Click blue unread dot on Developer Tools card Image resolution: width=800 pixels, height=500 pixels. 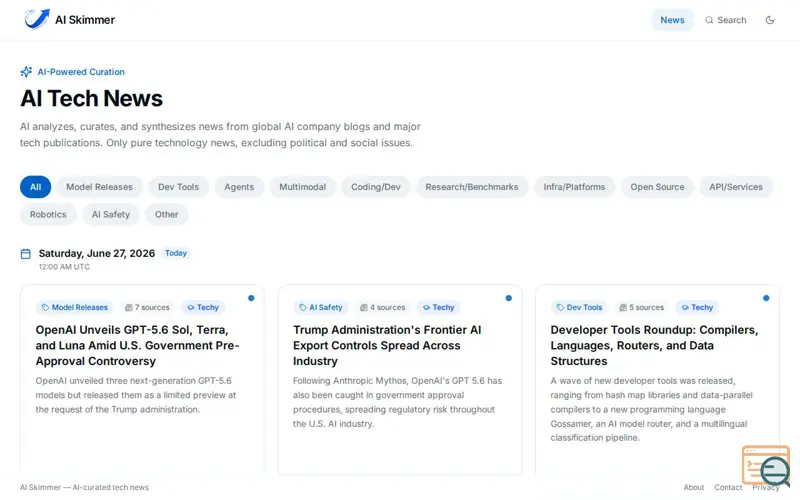pos(766,298)
